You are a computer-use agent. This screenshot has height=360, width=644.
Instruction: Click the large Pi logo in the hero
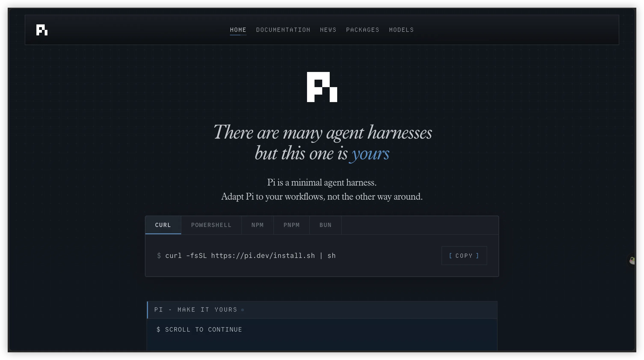pyautogui.click(x=322, y=87)
